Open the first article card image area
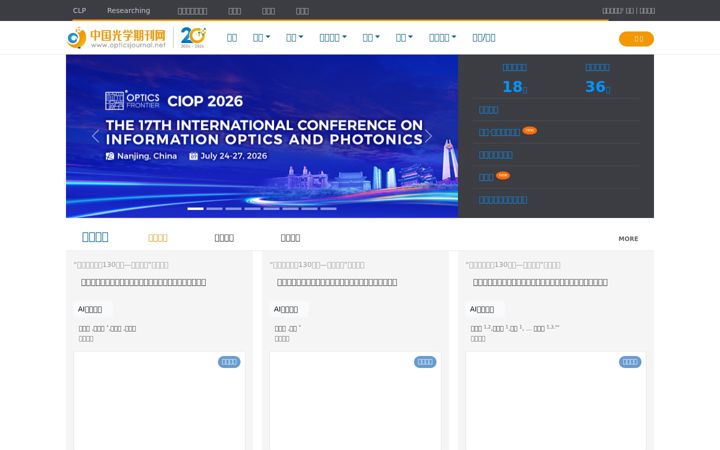 pyautogui.click(x=159, y=401)
